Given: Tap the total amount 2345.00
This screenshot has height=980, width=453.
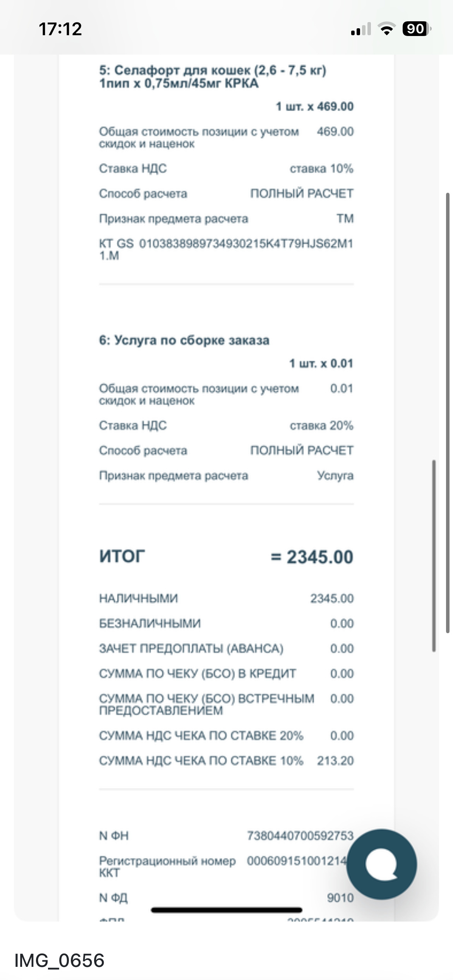Looking at the screenshot, I should coord(312,557).
